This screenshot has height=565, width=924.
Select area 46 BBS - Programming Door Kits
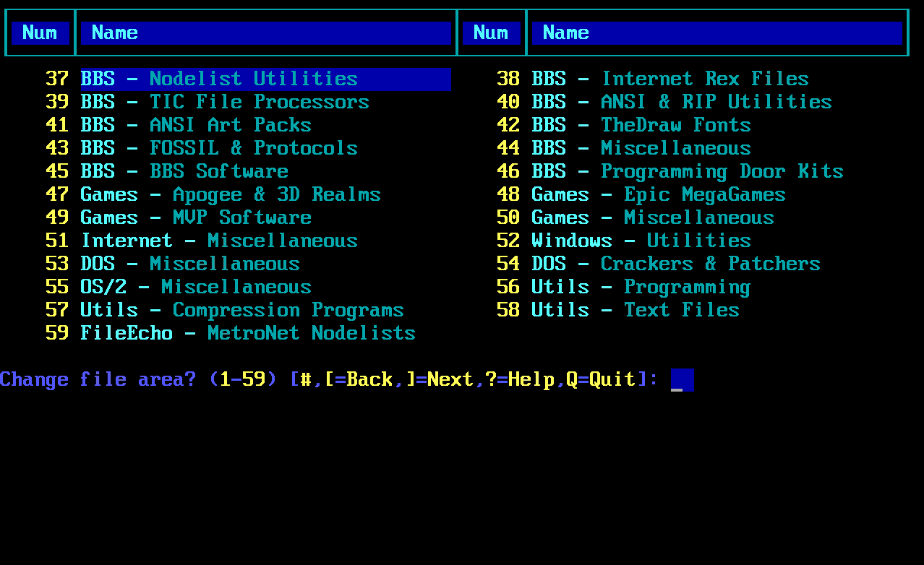tap(670, 171)
